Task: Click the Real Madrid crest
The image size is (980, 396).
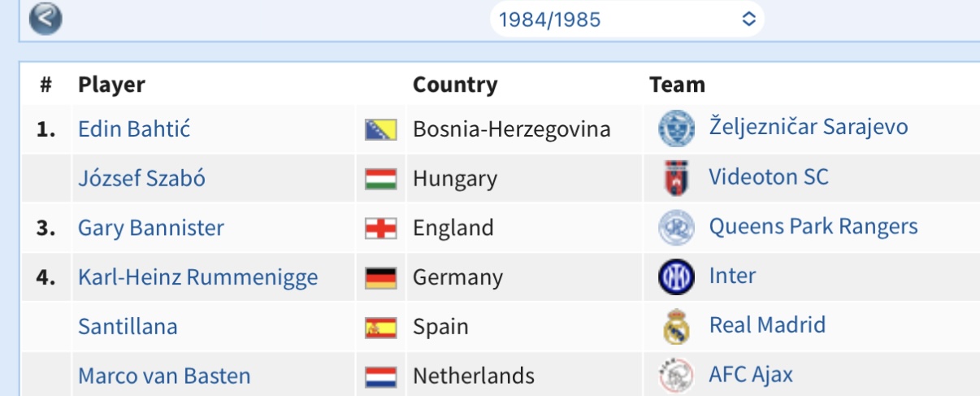Action: pos(676,328)
